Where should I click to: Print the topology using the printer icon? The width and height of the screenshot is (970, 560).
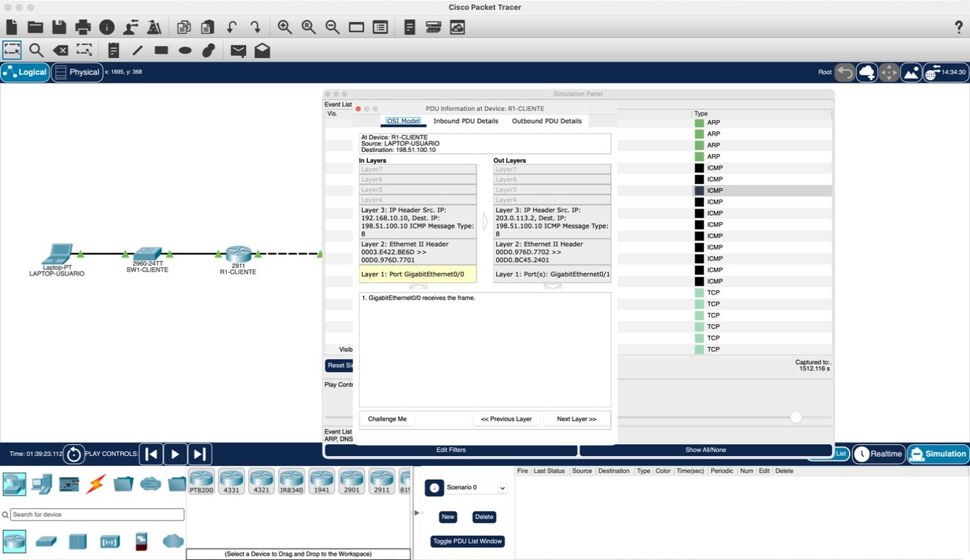(83, 28)
